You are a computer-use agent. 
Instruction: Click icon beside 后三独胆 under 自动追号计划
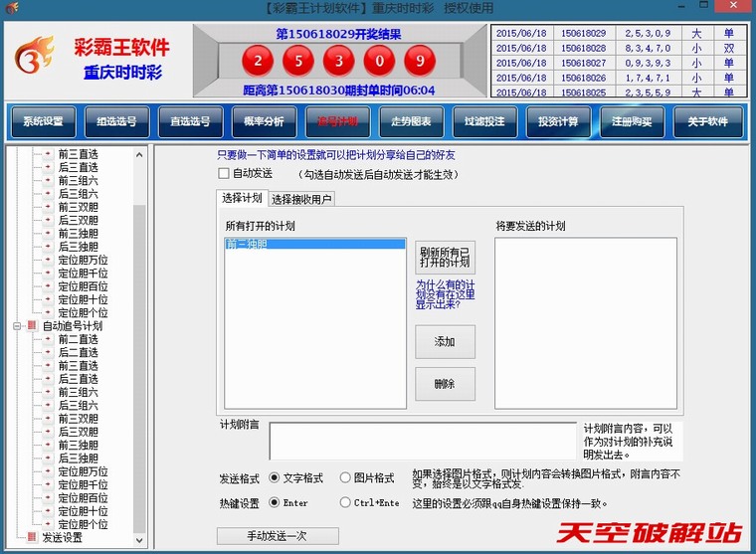[47, 459]
